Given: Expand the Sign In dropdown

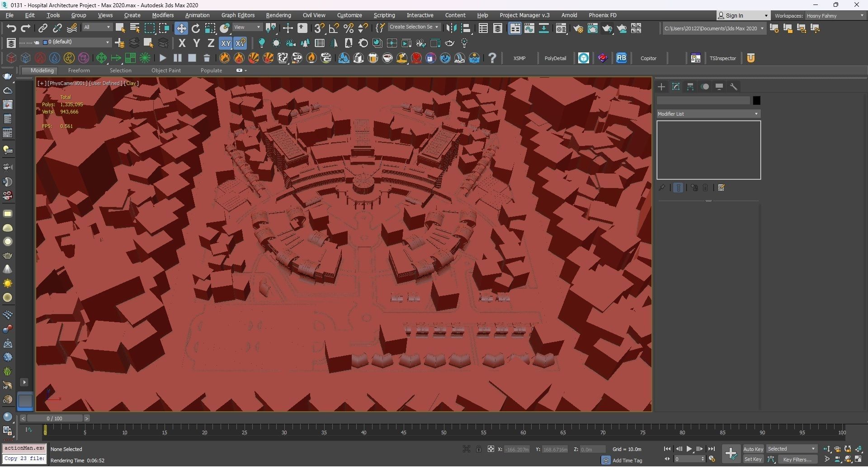Looking at the screenshot, I should click(766, 16).
